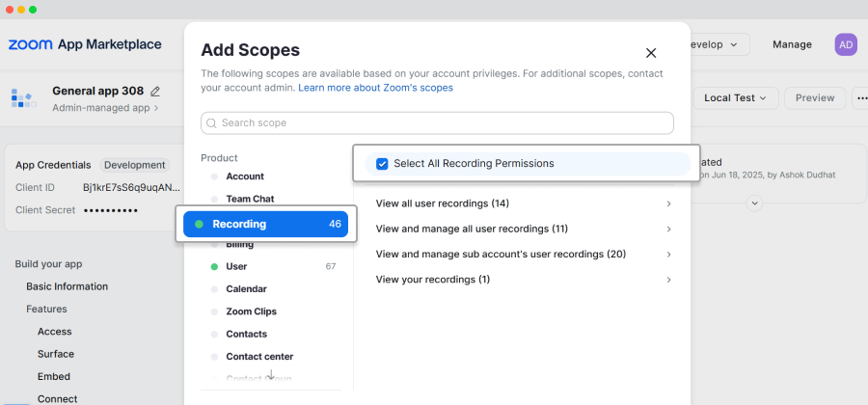
Task: Expand View all user recordings (14)
Action: point(522,203)
